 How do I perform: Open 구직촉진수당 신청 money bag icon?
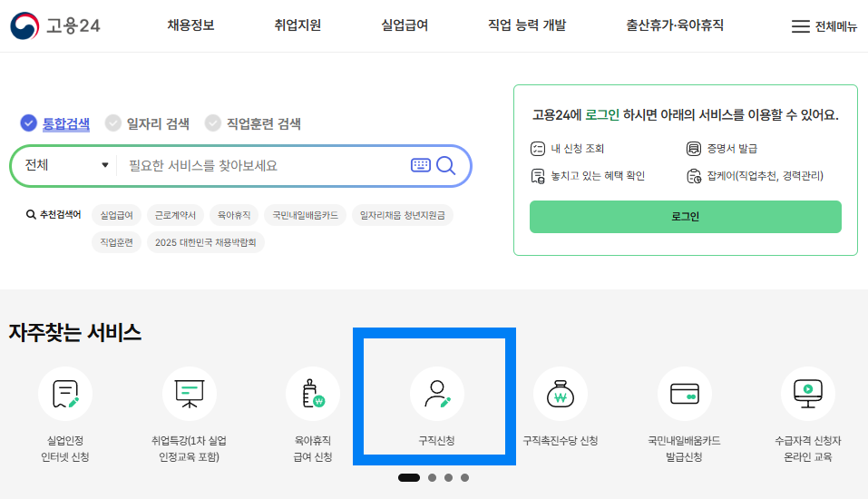561,394
